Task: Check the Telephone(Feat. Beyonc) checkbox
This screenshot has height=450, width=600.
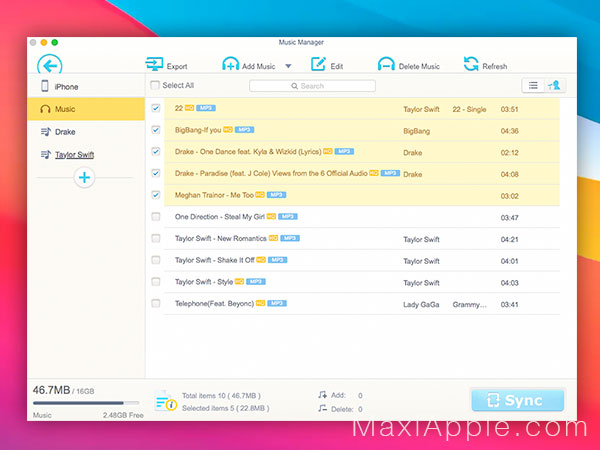Action: pos(156,303)
